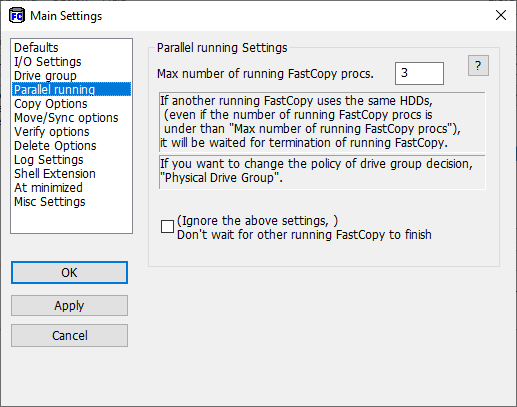Screen dimensions: 517x407
Task: Apply the current settings
Action: [69, 305]
